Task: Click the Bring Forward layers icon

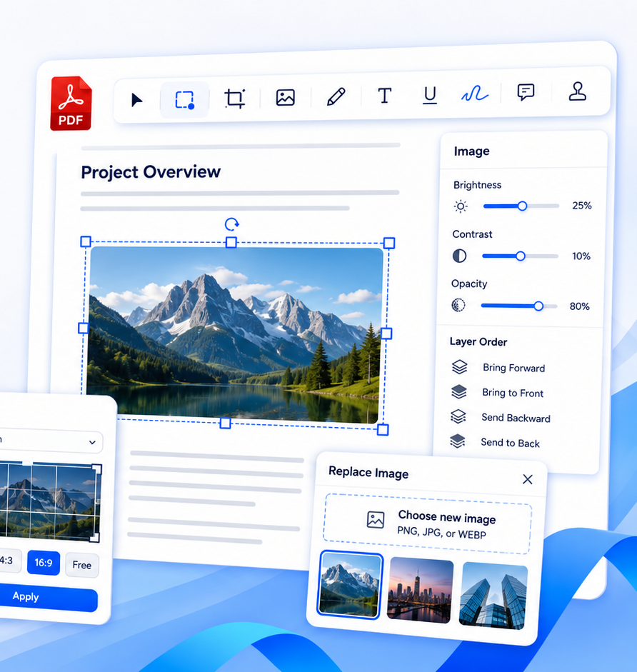Action: [459, 367]
